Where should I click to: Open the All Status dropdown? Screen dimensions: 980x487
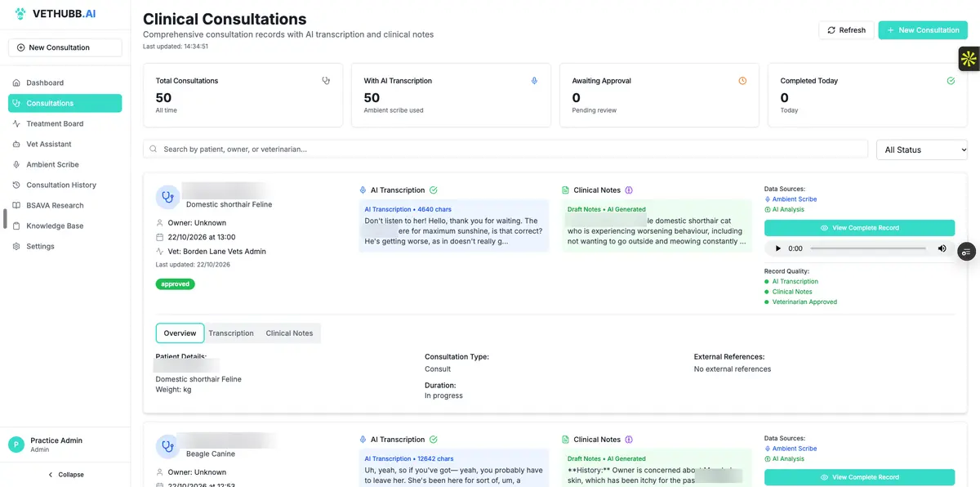click(922, 150)
